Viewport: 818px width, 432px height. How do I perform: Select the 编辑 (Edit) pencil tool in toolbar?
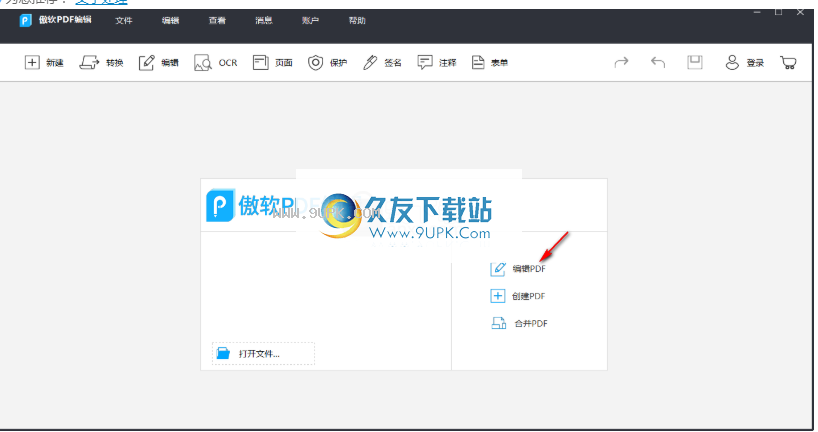point(159,63)
